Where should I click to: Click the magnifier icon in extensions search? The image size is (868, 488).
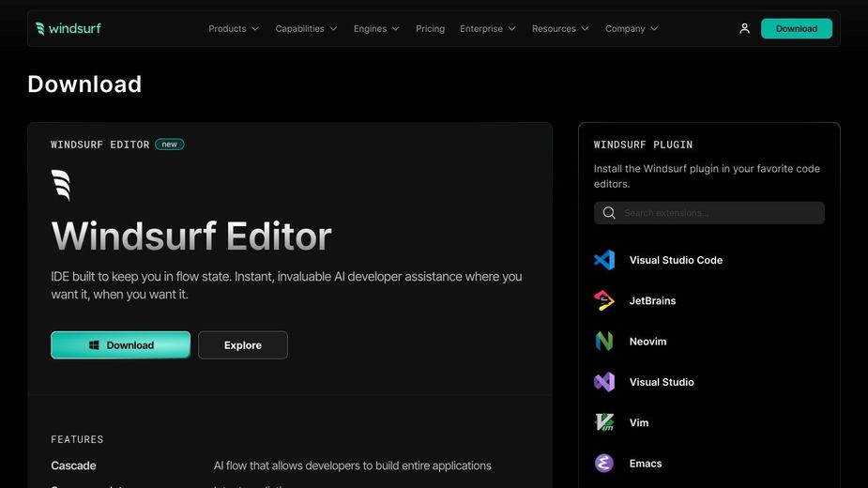(610, 213)
